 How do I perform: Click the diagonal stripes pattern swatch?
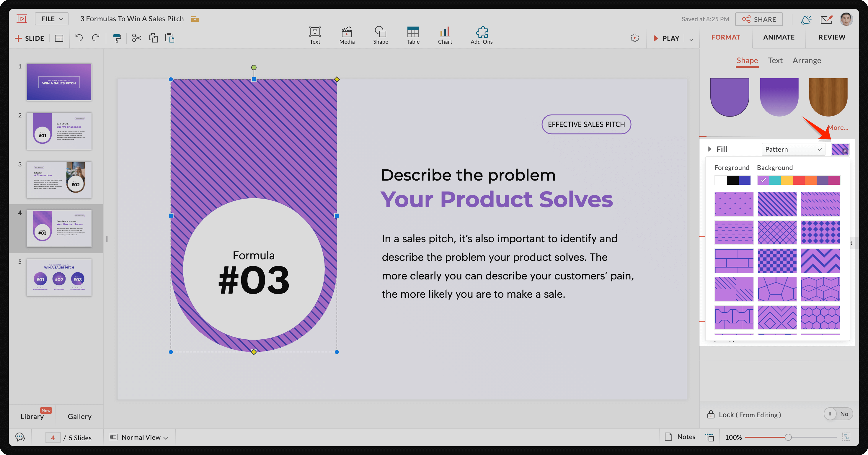777,204
